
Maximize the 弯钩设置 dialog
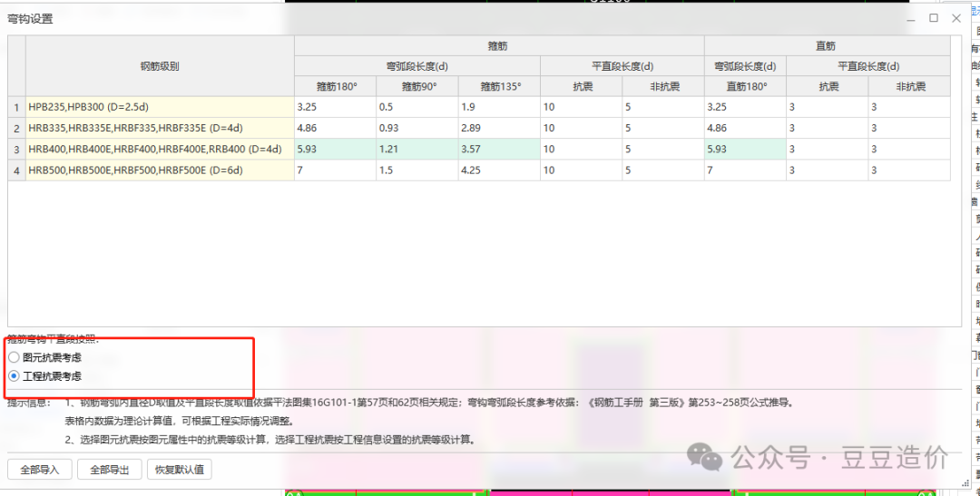point(933,18)
